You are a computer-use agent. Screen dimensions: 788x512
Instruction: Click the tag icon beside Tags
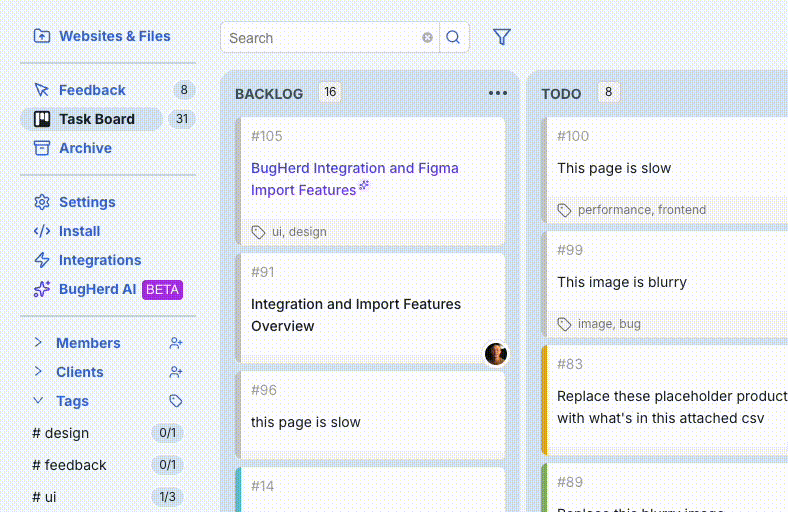tap(175, 401)
